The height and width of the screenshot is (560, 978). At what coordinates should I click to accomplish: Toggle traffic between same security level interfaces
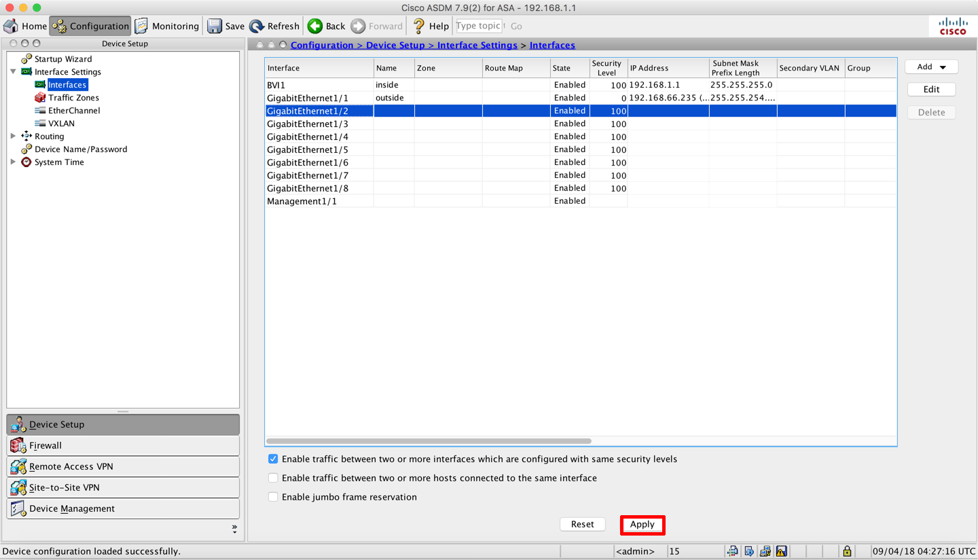(273, 459)
